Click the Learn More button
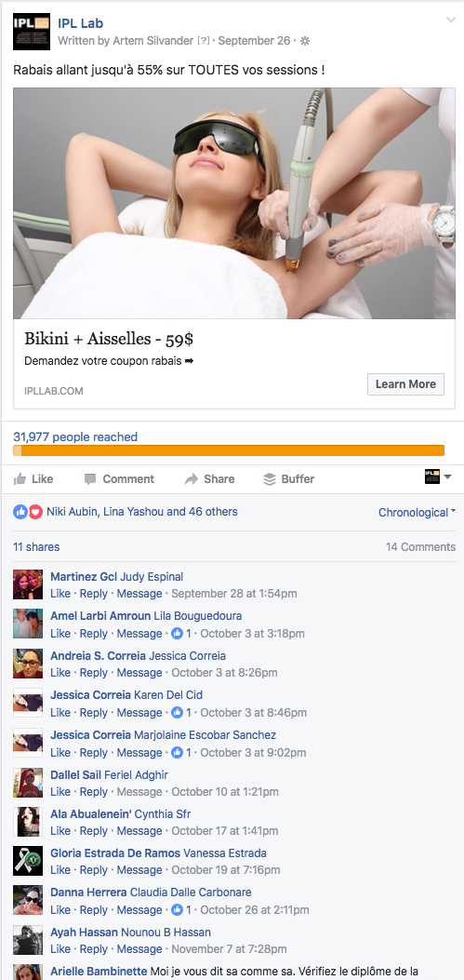This screenshot has height=980, width=464. 405,384
